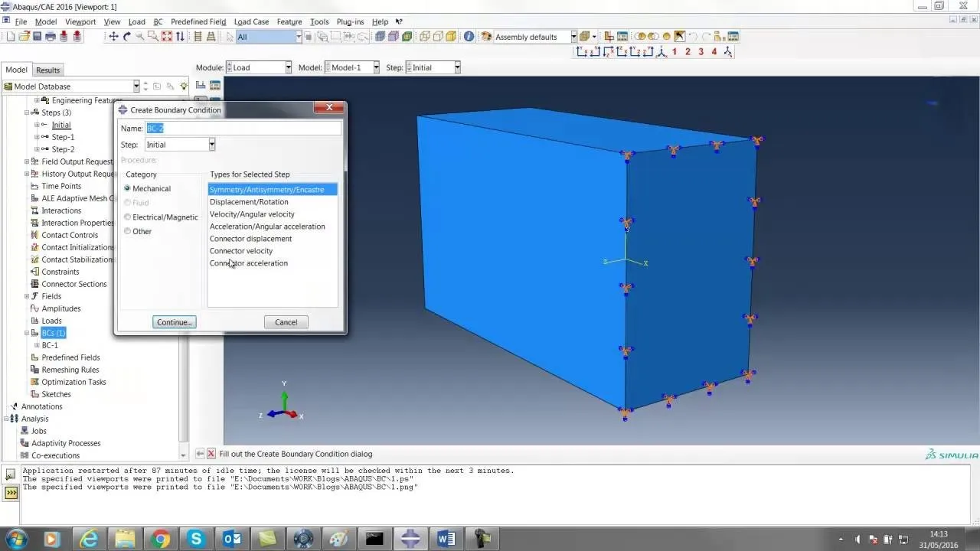The image size is (980, 551).
Task: Open Google Chrome from the taskbar
Action: point(161,539)
